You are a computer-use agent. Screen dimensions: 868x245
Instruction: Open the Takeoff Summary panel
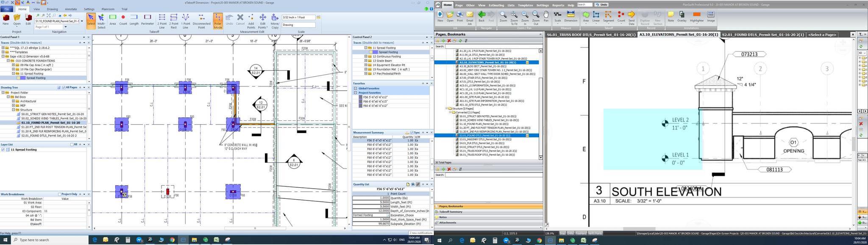click(x=451, y=212)
